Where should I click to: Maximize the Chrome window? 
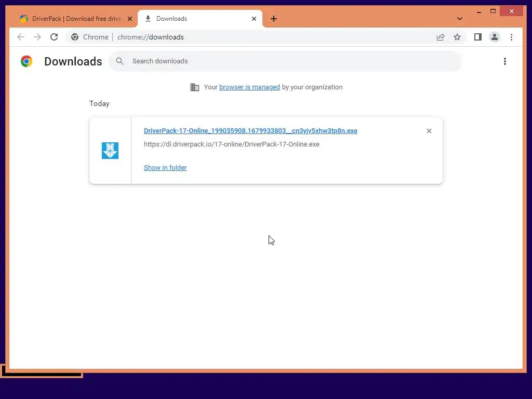pyautogui.click(x=493, y=11)
